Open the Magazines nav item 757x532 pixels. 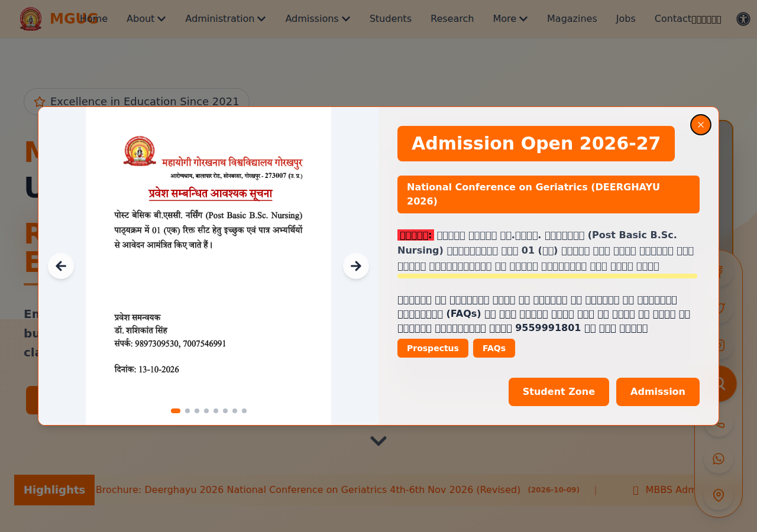click(x=572, y=19)
